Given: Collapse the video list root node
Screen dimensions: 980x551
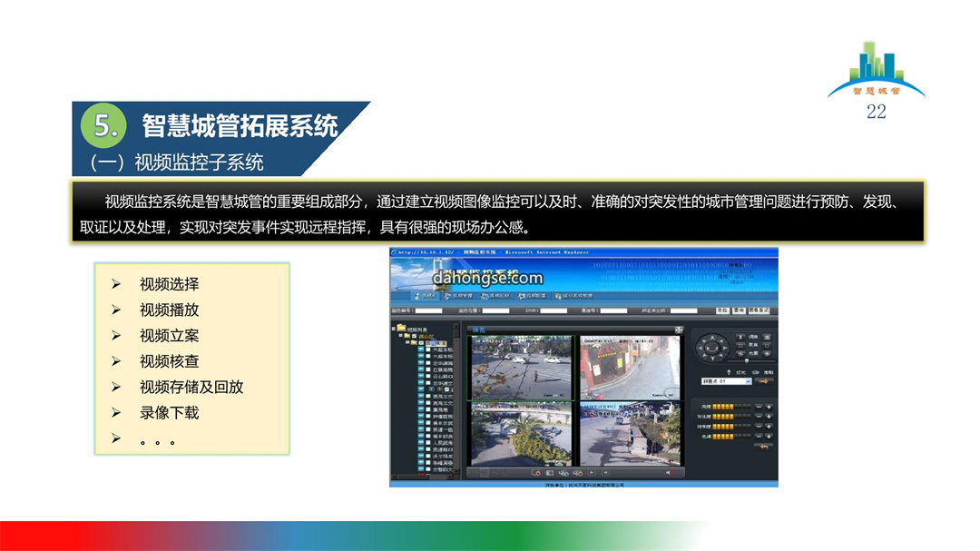Looking at the screenshot, I should [x=394, y=329].
